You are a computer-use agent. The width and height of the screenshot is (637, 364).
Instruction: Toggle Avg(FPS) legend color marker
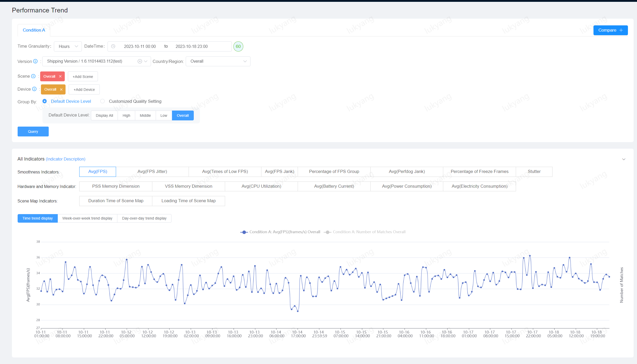click(x=244, y=232)
